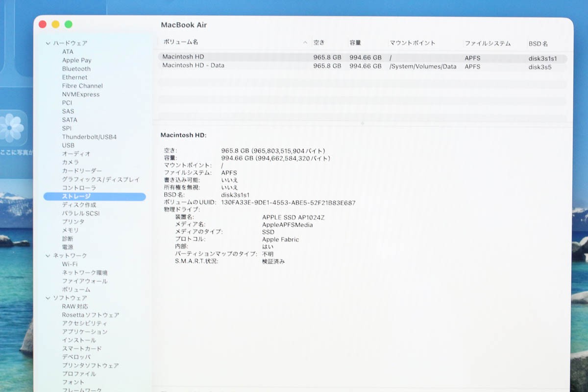Select ファイアウォール in the sidebar
Image resolution: width=588 pixels, height=392 pixels.
pos(85,281)
